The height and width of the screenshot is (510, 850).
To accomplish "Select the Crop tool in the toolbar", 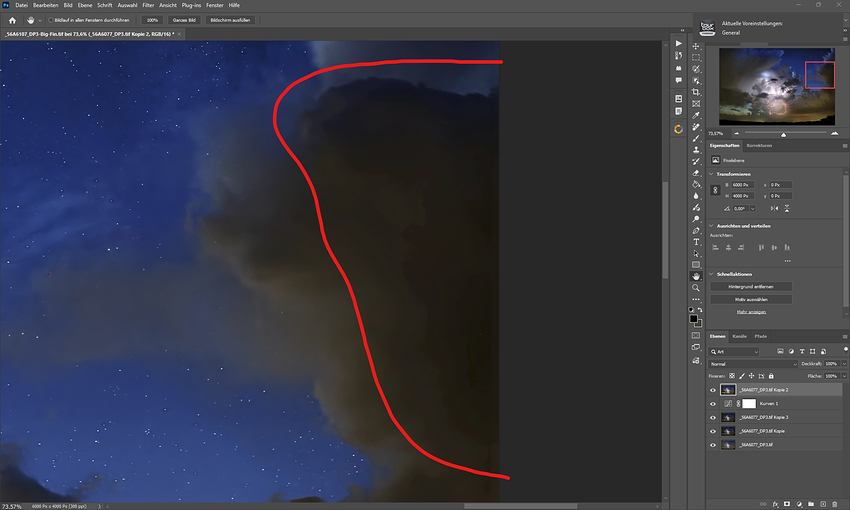I will 696,92.
